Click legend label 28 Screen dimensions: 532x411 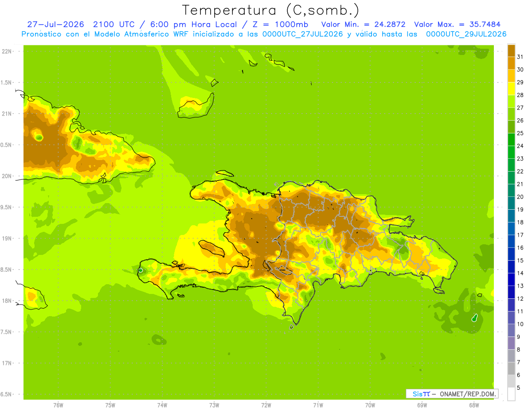click(x=520, y=95)
